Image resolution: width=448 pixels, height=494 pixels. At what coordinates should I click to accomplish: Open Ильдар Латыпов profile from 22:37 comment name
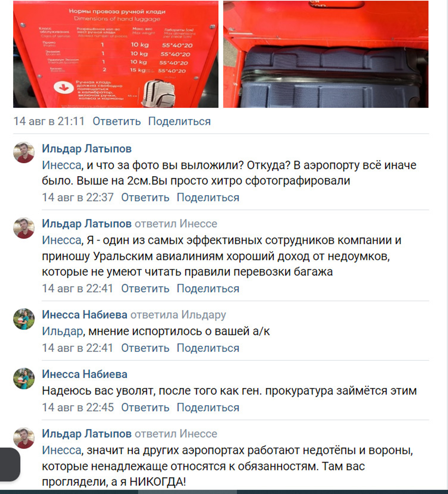(x=87, y=149)
